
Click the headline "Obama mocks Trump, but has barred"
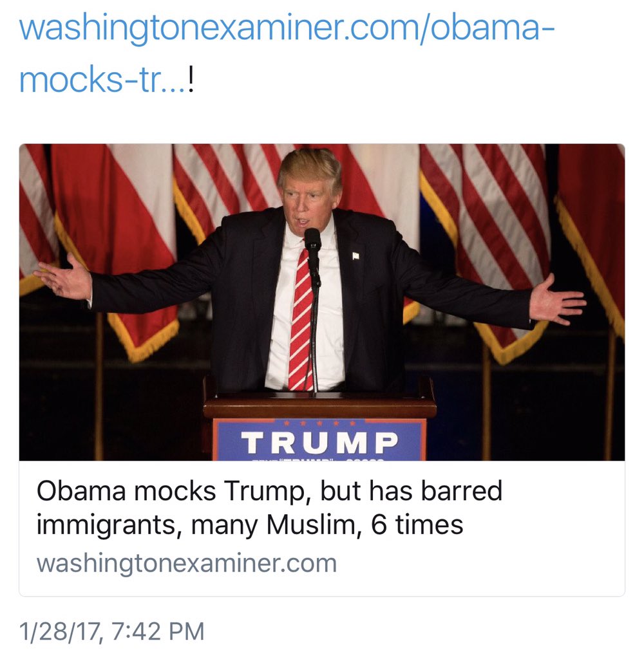pos(269,490)
